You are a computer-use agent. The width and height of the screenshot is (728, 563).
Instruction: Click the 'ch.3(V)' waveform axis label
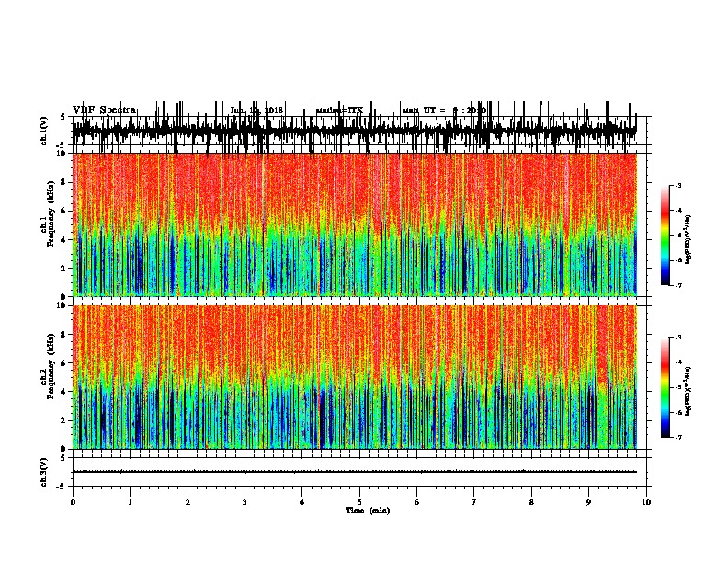point(43,472)
